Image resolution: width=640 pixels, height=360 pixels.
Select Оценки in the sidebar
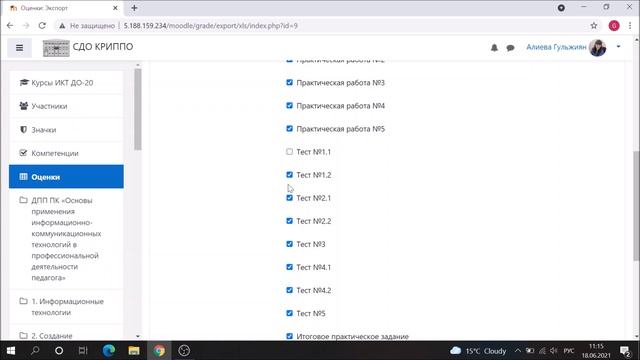point(66,177)
